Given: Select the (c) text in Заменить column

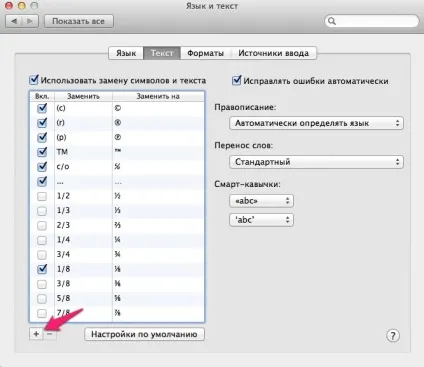Looking at the screenshot, I should [61, 108].
